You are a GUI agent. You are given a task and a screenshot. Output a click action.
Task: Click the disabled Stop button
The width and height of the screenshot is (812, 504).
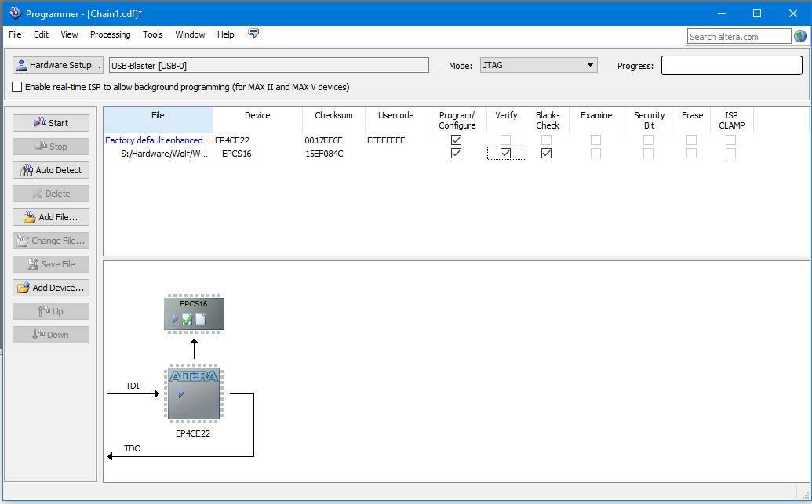click(x=51, y=147)
